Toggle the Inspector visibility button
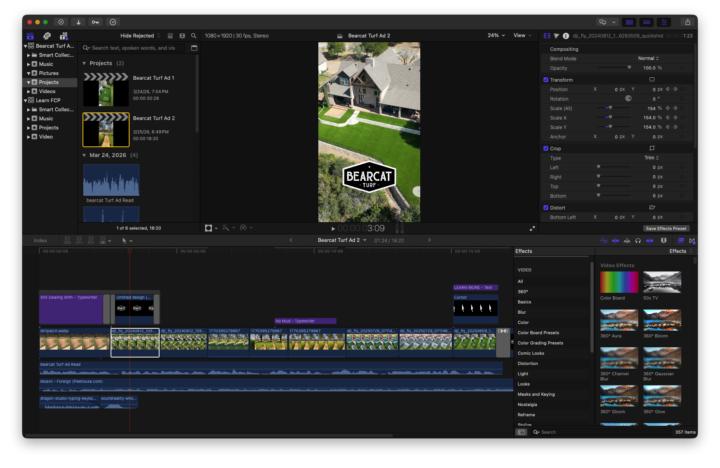 (664, 22)
